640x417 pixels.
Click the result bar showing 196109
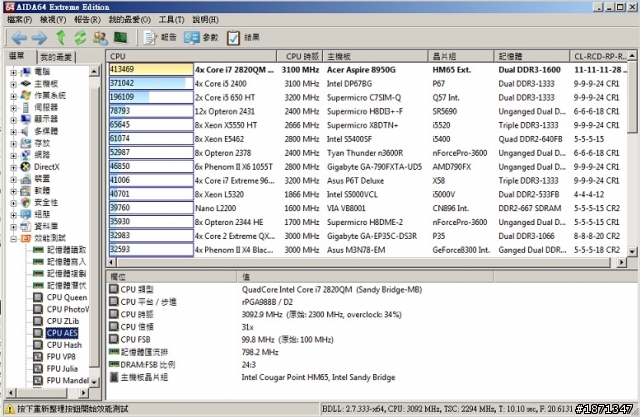[151, 97]
